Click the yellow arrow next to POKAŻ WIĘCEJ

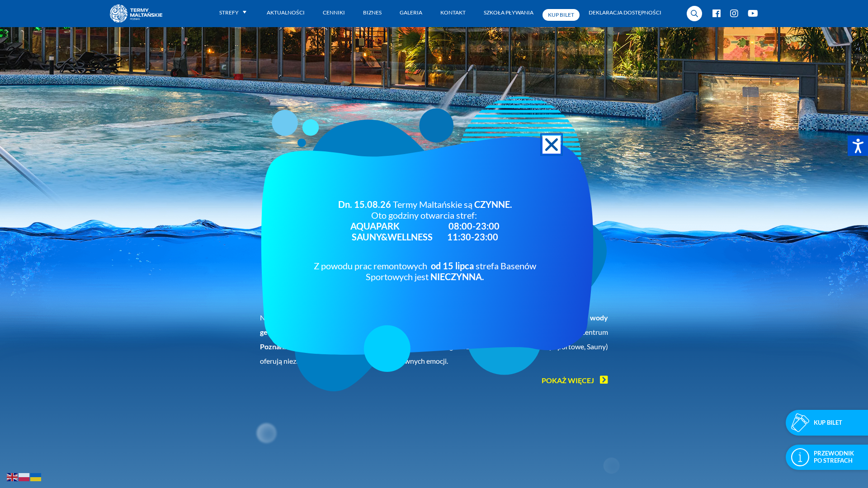pyautogui.click(x=604, y=380)
